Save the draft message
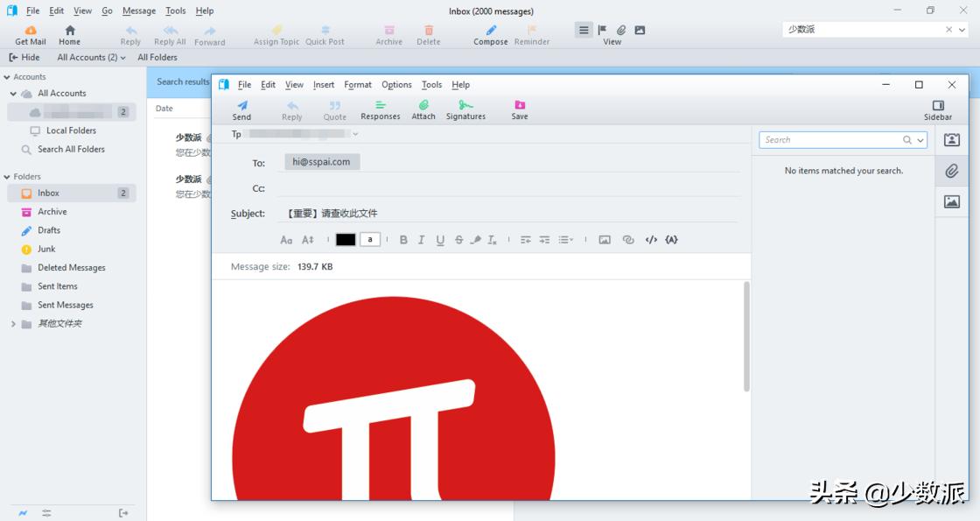 point(520,110)
